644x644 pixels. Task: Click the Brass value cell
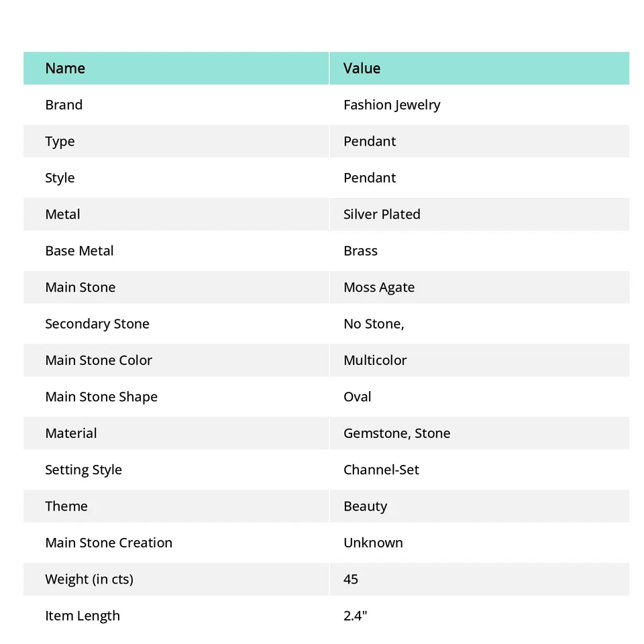[360, 251]
